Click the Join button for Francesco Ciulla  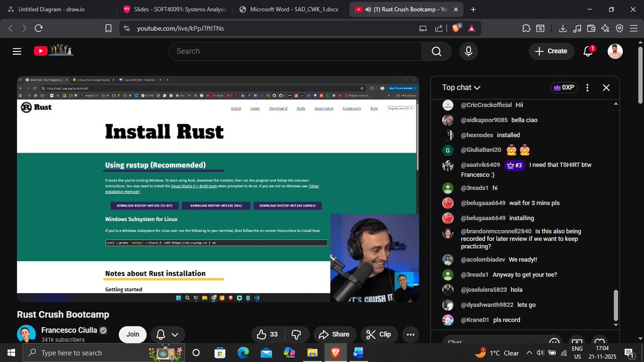132,334
